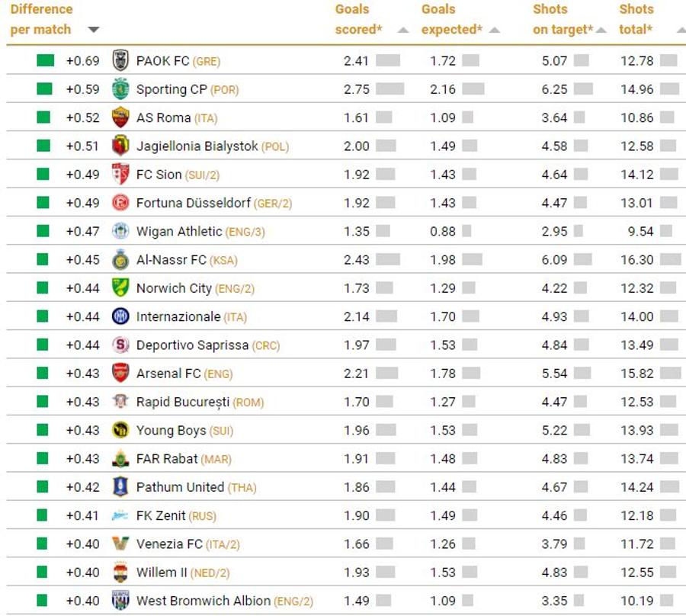
Task: Open the FC Sion team name
Action: click(x=159, y=175)
